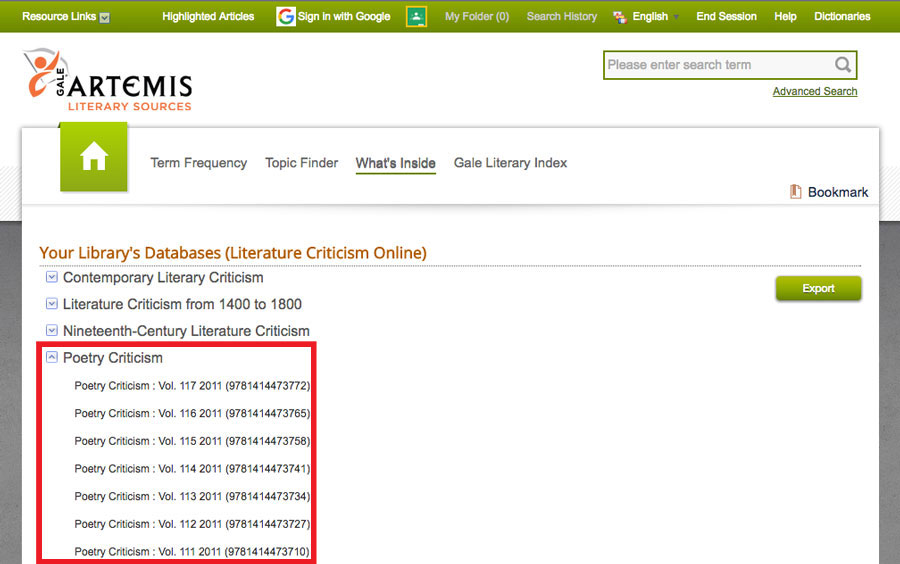900x564 pixels.
Task: Expand Contemporary Literary Criticism section
Action: coord(51,277)
